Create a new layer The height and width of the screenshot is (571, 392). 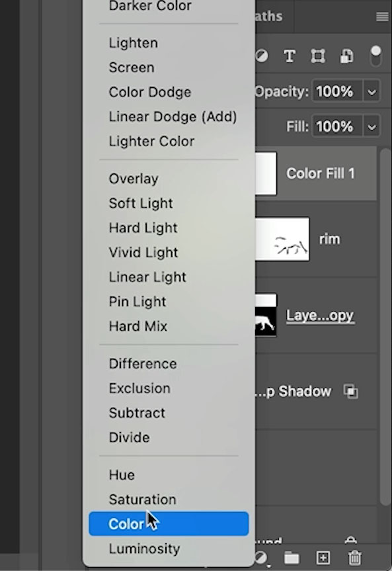[x=323, y=557]
